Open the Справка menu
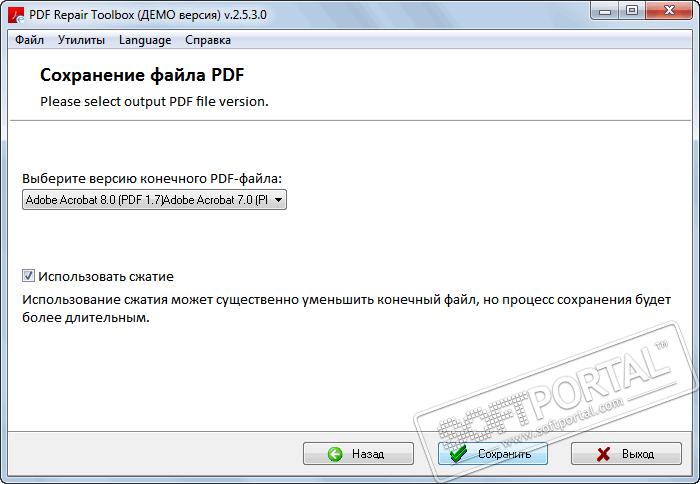Image resolution: width=700 pixels, height=484 pixels. coord(208,40)
